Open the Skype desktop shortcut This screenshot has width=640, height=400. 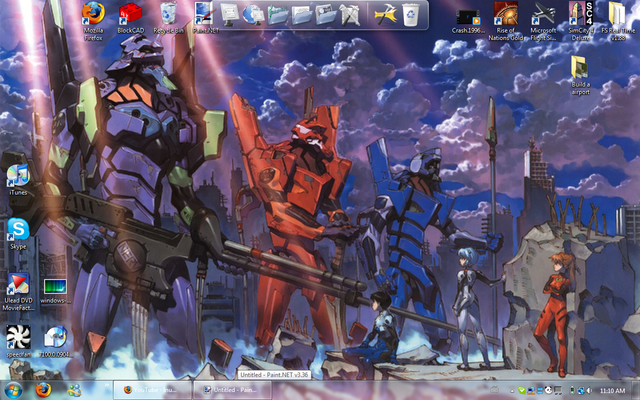[18, 234]
